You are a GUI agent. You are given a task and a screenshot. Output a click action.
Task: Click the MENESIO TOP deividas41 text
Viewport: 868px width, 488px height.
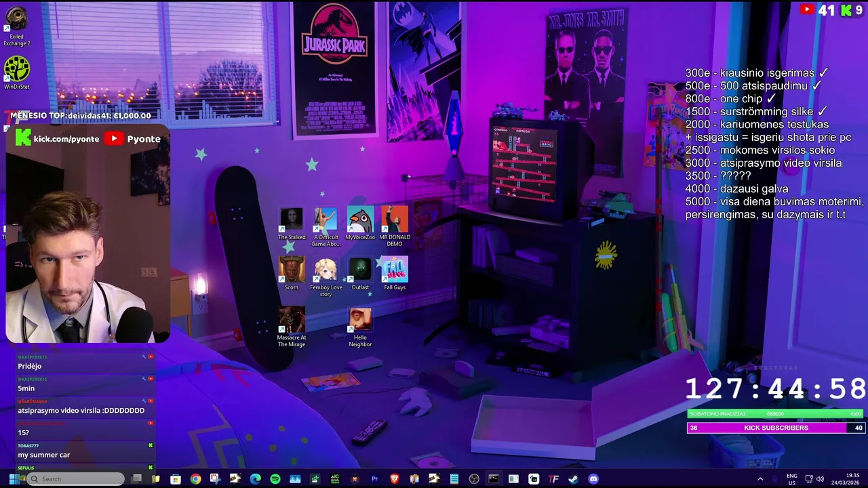click(x=81, y=116)
